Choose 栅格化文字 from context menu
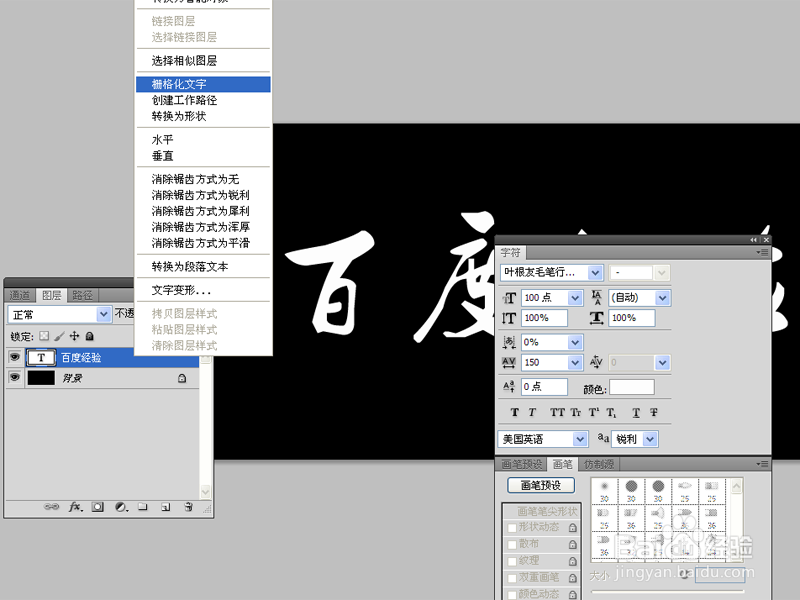Viewport: 800px width, 600px height. pyautogui.click(x=203, y=84)
